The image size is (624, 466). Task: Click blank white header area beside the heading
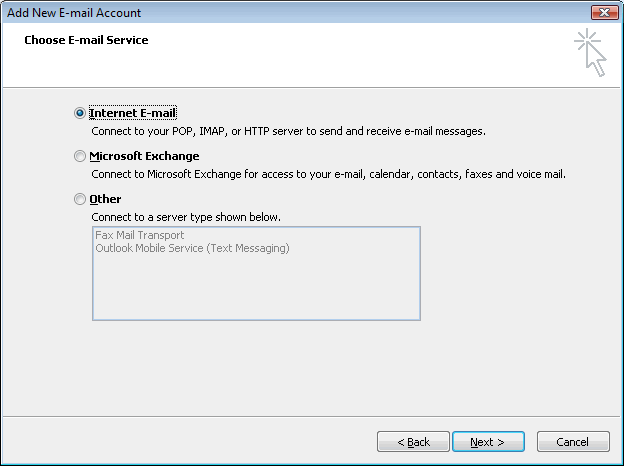350,55
